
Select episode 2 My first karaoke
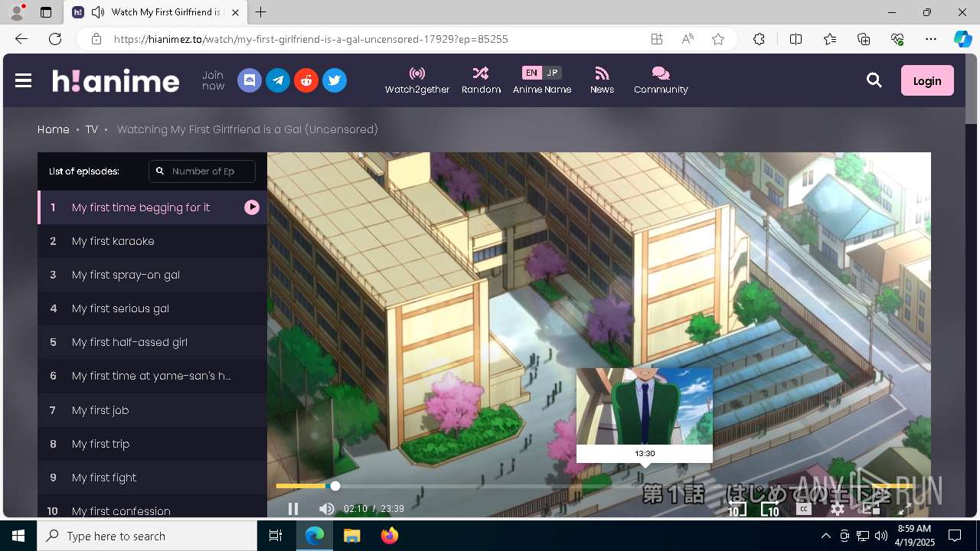pos(152,241)
